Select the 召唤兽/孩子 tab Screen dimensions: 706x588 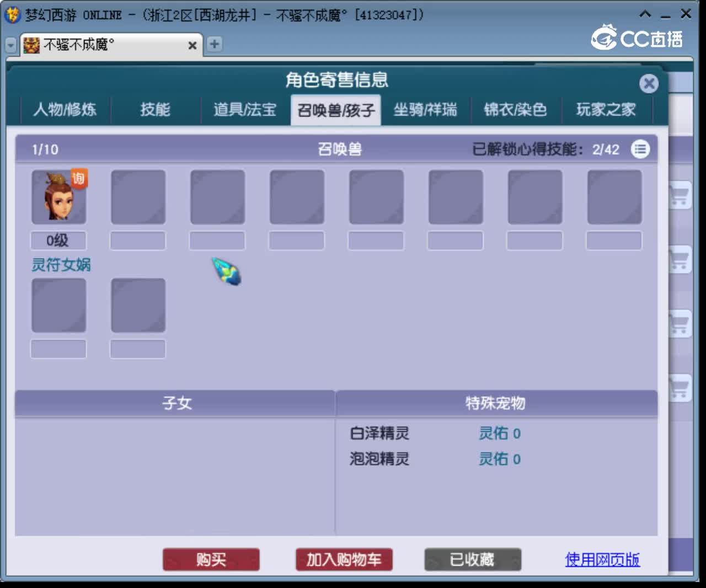[336, 110]
